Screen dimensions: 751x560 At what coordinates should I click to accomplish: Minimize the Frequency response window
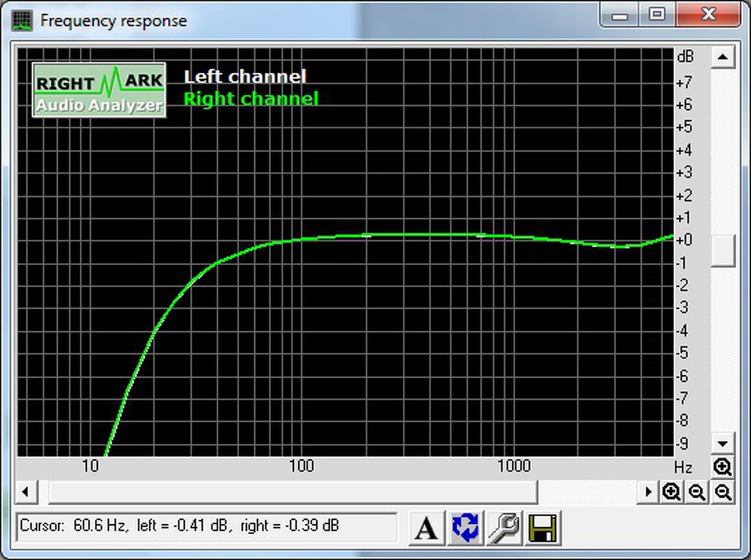pos(620,15)
